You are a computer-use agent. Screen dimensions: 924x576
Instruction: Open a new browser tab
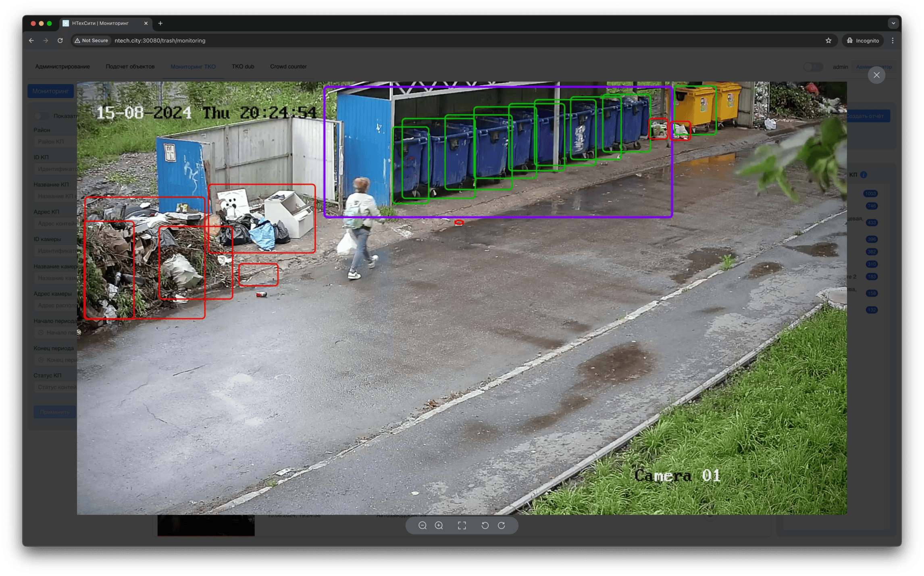160,23
